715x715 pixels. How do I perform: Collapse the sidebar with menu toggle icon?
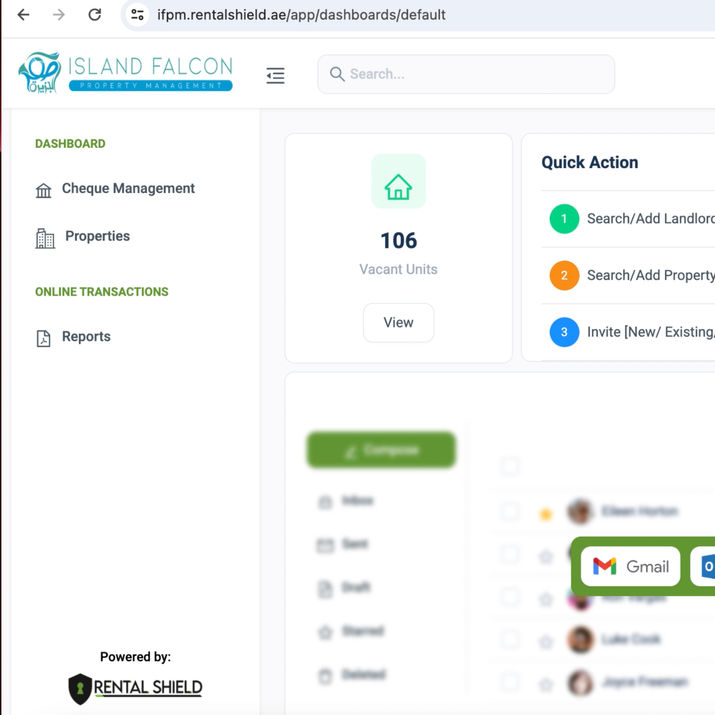tap(275, 75)
